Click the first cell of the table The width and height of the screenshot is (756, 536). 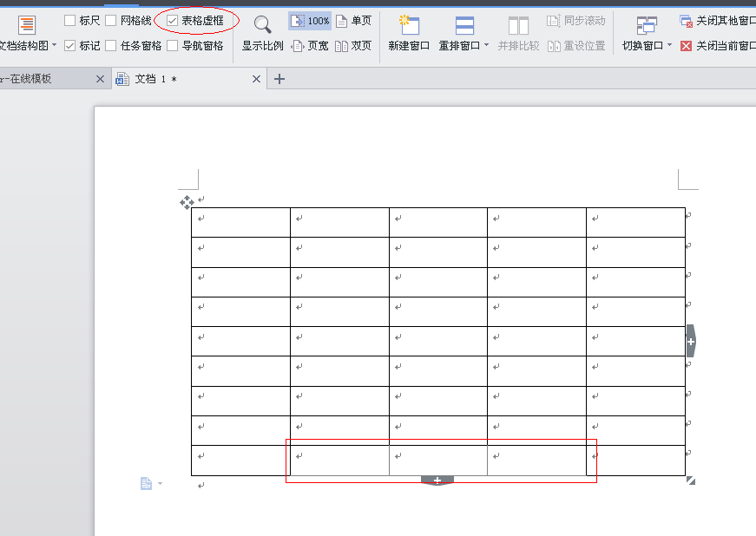pos(240,223)
